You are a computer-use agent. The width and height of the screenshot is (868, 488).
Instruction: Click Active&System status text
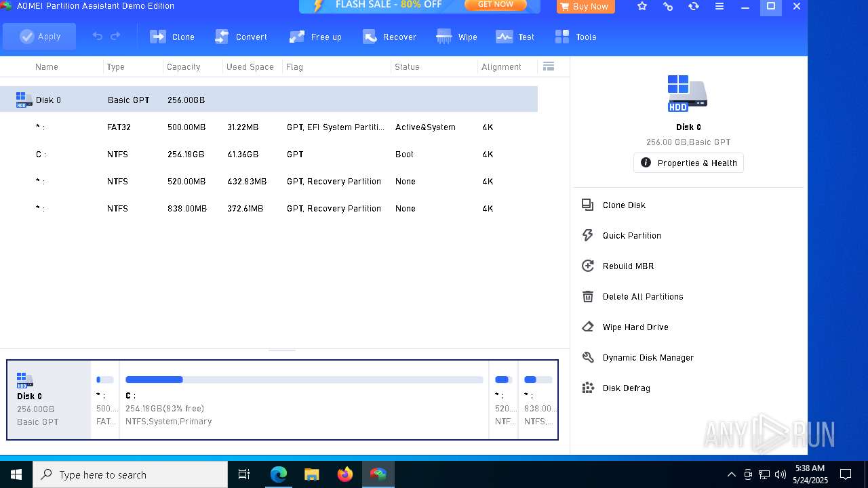tap(425, 127)
